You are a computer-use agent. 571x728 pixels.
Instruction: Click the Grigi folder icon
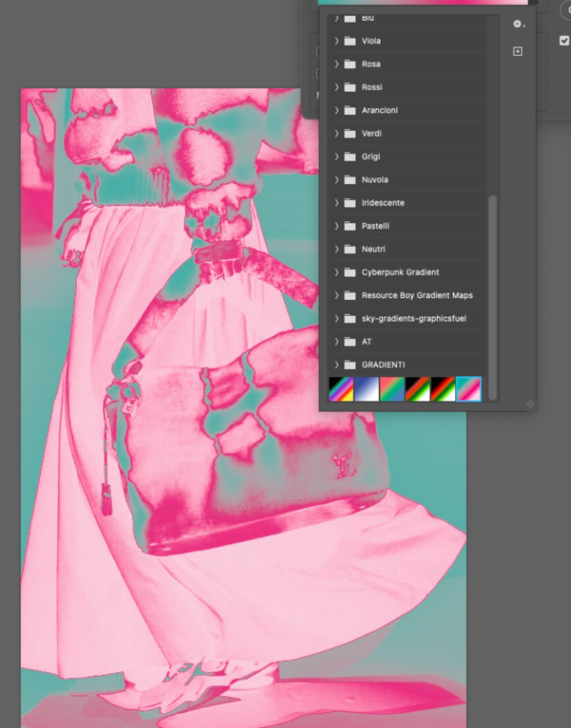pos(350,157)
